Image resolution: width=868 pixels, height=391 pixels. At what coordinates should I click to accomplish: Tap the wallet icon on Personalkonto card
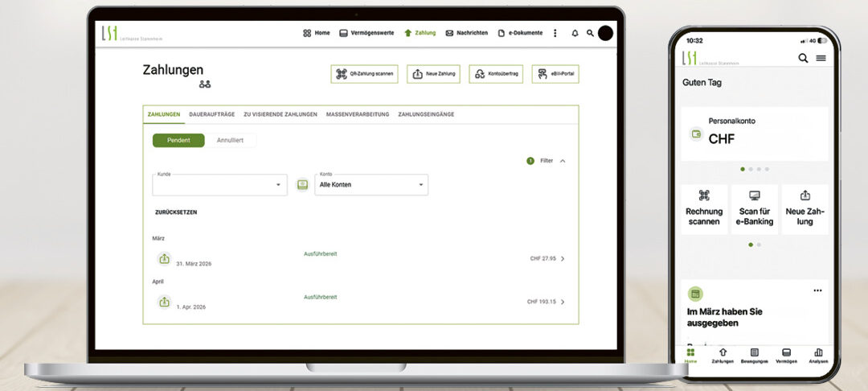pos(696,134)
